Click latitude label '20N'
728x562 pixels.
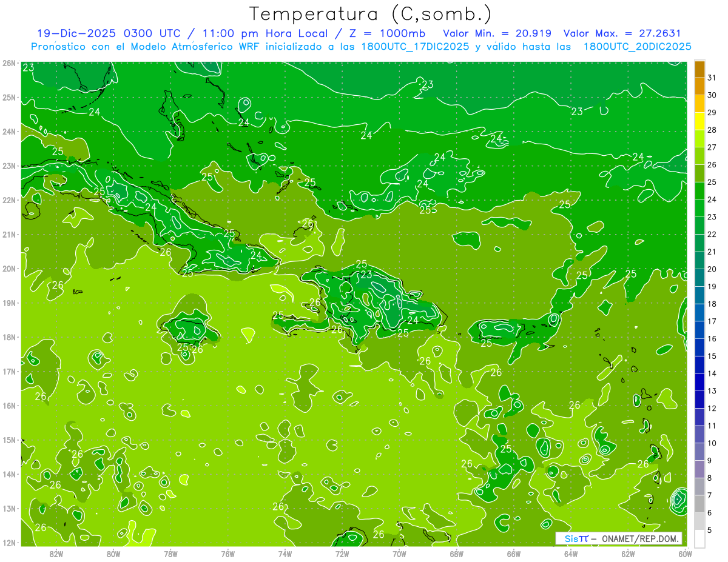click(x=8, y=269)
